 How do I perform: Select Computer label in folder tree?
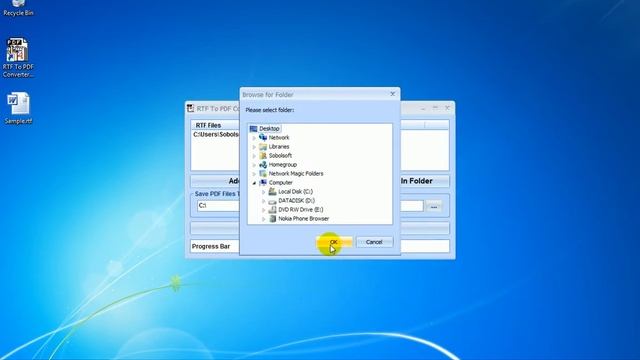click(280, 182)
